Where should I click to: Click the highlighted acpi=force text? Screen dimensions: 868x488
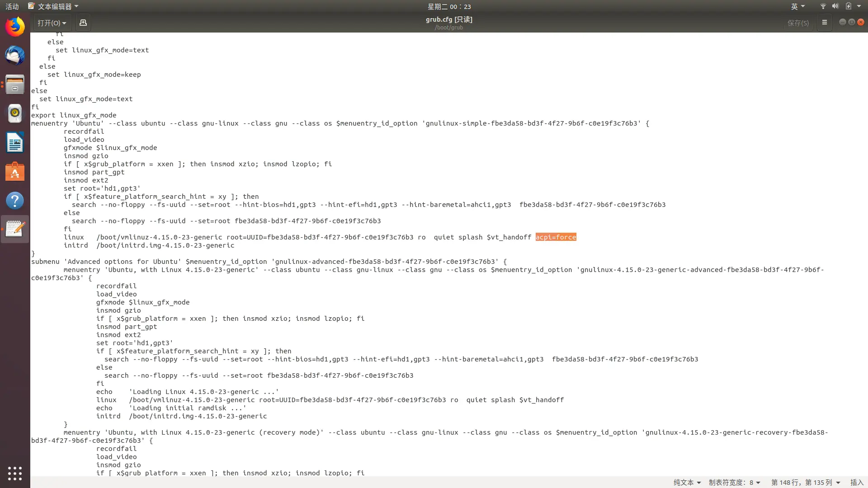556,237
